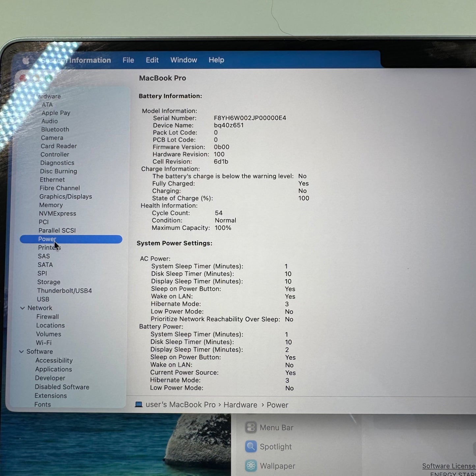
Task: Open Spotlight settings in background window
Action: point(276,447)
